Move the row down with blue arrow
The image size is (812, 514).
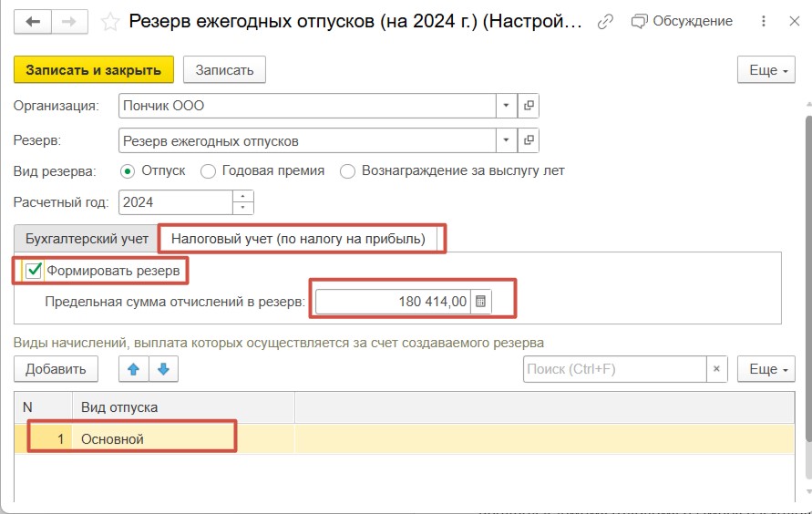[x=164, y=369]
